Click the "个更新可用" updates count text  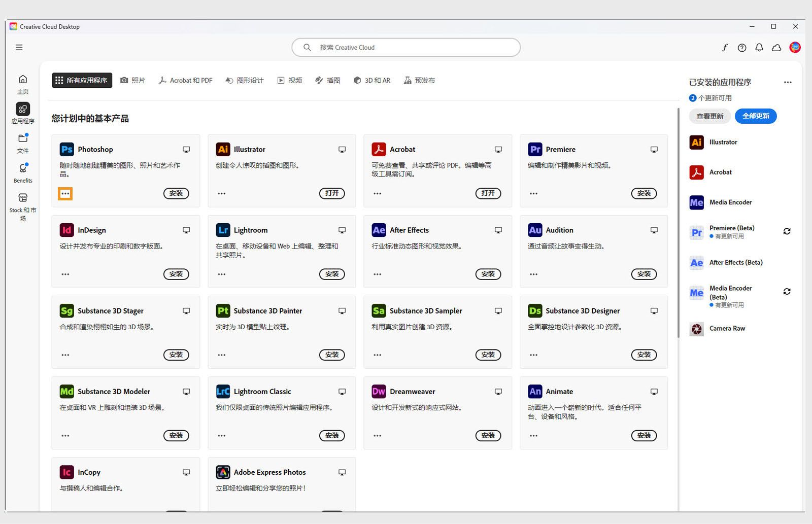(x=715, y=98)
